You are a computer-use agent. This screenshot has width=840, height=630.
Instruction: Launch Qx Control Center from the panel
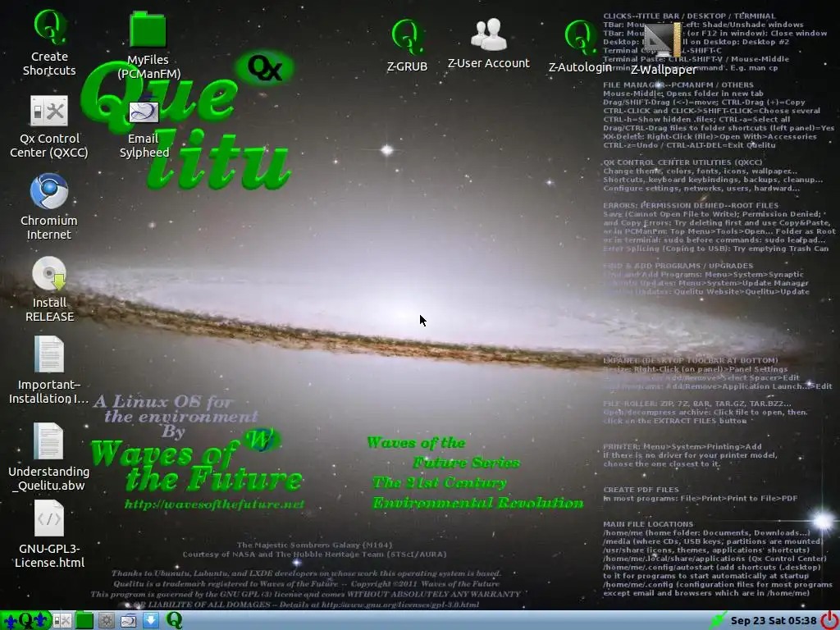click(62, 620)
